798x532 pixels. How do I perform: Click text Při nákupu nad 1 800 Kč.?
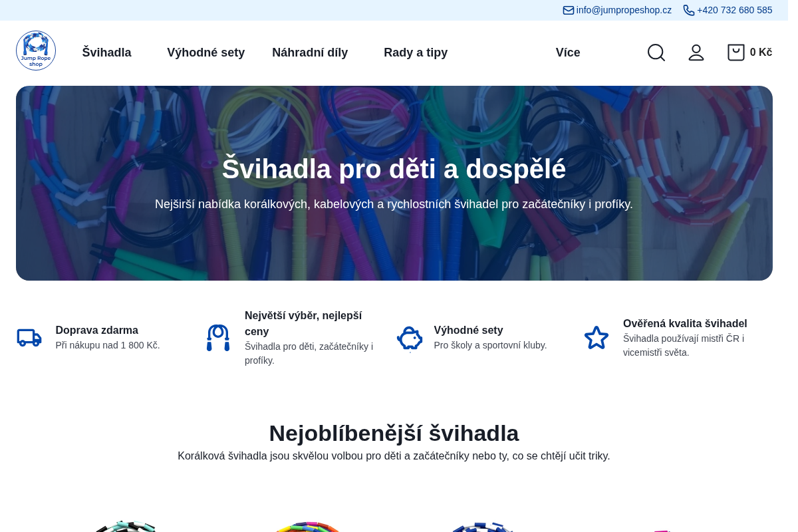pyautogui.click(x=108, y=345)
